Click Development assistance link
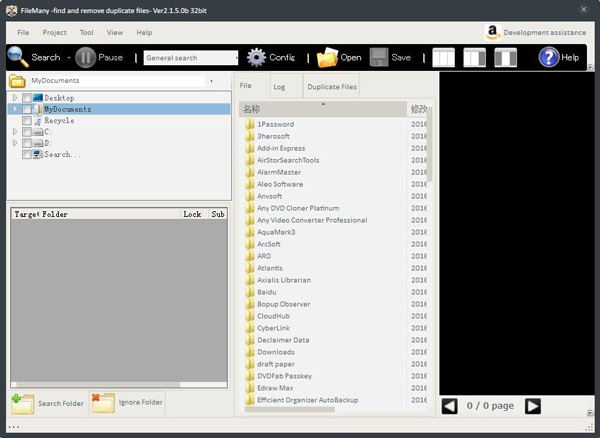 tap(545, 33)
